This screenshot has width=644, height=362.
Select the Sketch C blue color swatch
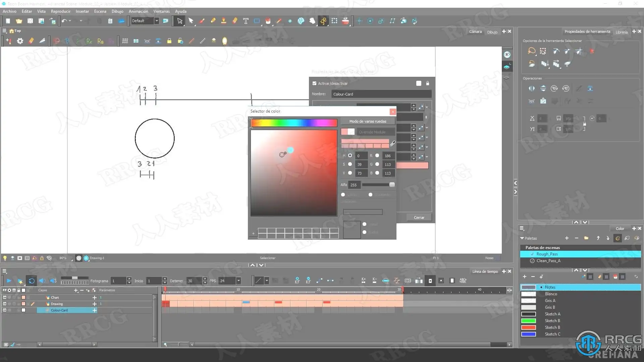pos(528,334)
